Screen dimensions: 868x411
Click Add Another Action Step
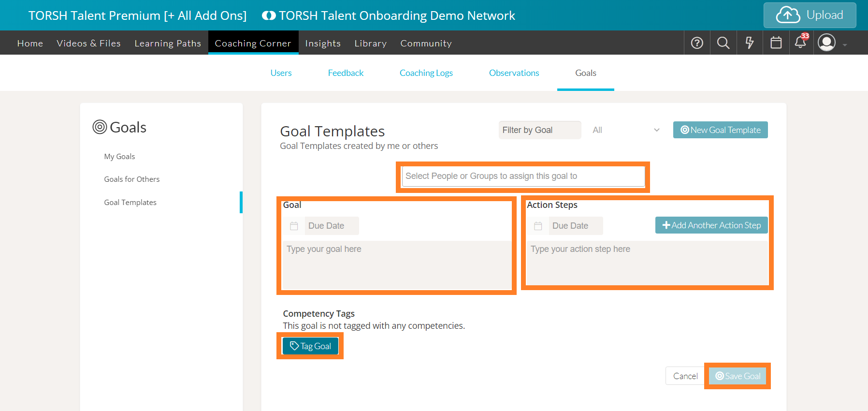[x=711, y=225]
